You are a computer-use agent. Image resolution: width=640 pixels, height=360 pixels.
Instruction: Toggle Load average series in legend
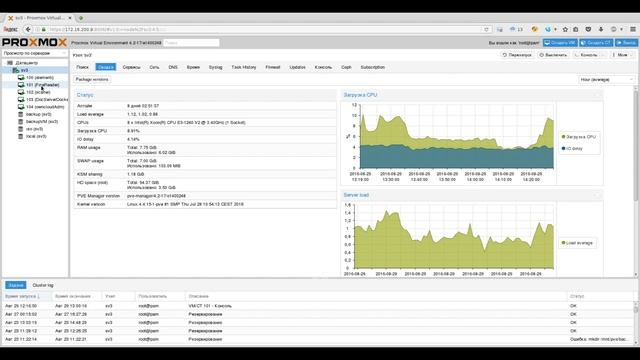[577, 243]
